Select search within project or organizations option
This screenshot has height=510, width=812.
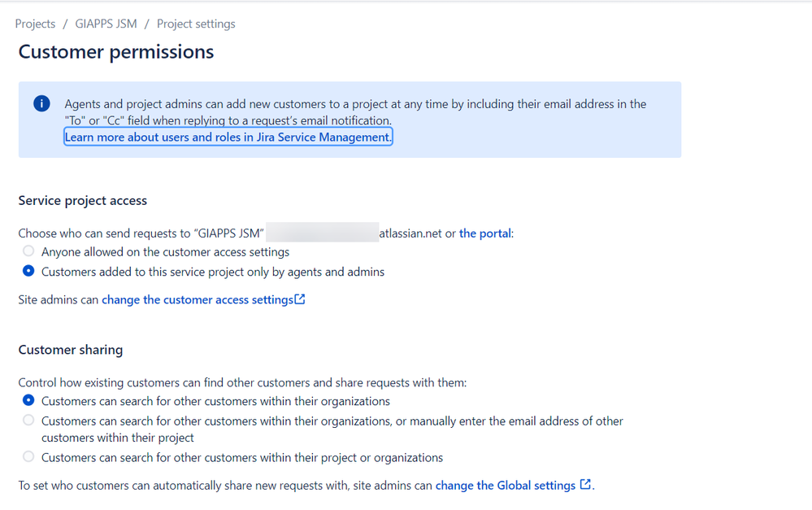click(x=28, y=456)
